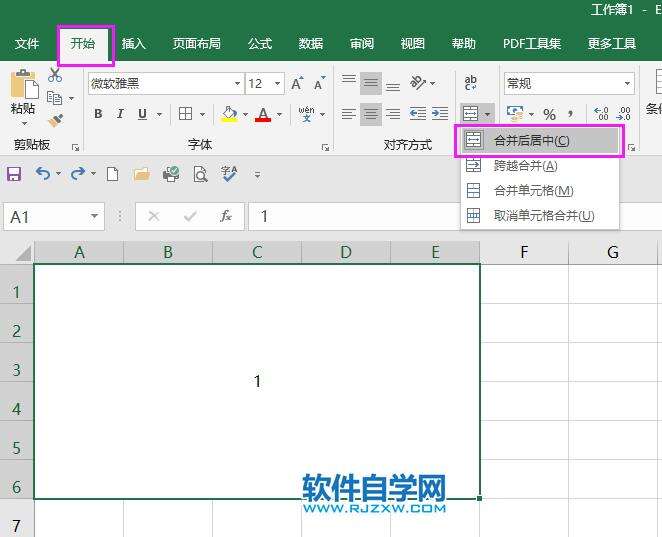
Task: Click the Copy icon
Action: coord(54,98)
